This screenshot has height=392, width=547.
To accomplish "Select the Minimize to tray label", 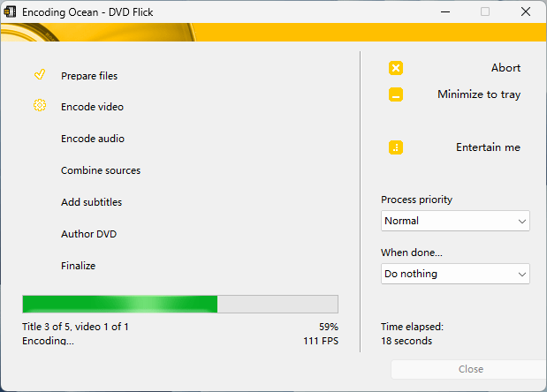I will [x=478, y=94].
